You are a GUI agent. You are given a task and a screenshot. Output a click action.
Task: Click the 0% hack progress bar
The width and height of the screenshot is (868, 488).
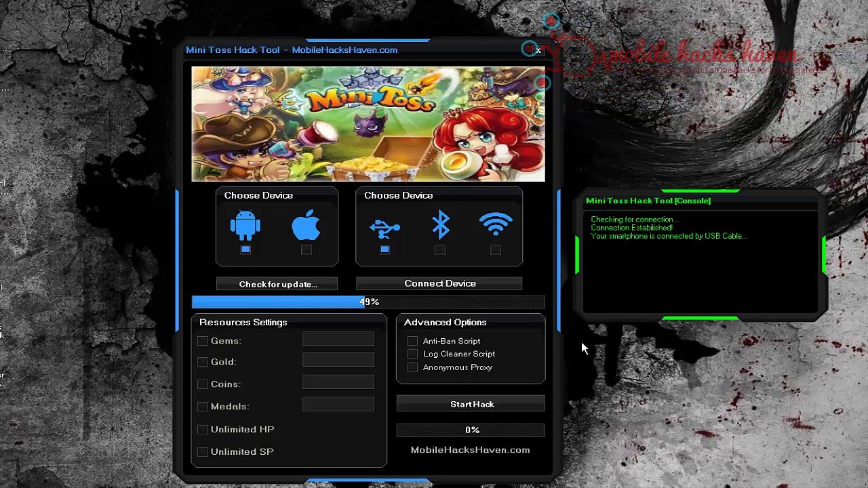(471, 430)
